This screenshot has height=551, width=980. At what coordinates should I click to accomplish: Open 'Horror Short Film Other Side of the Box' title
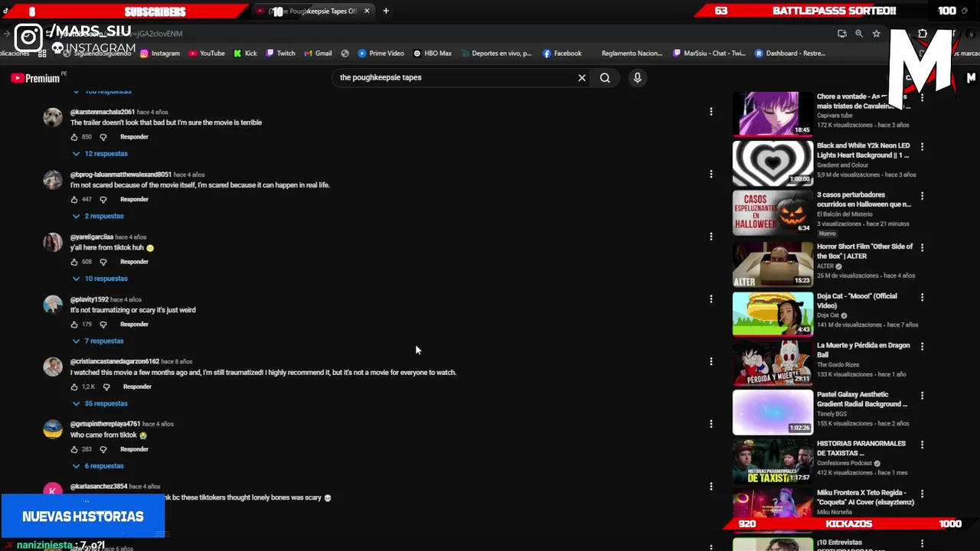point(865,252)
